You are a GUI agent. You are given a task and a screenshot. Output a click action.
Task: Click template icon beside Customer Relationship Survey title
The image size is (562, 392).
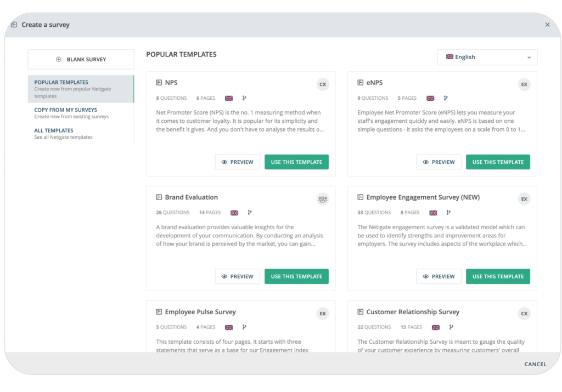point(360,312)
